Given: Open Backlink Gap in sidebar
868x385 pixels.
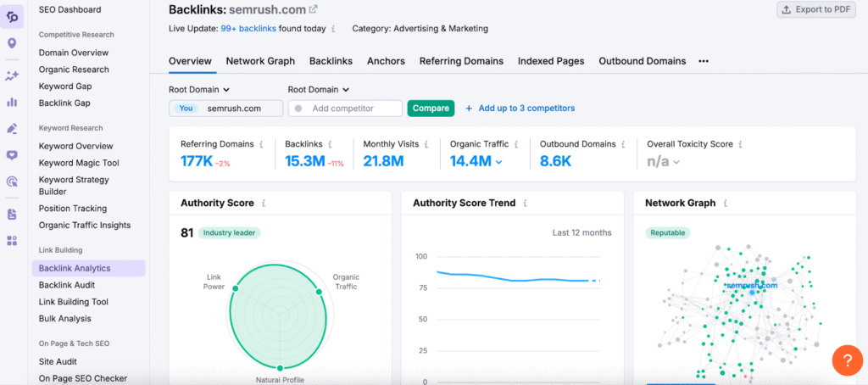Looking at the screenshot, I should click(x=64, y=103).
